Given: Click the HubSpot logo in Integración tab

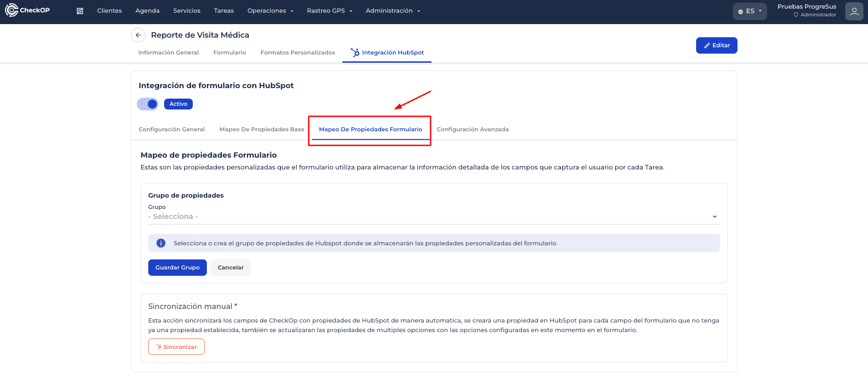Looking at the screenshot, I should [355, 53].
